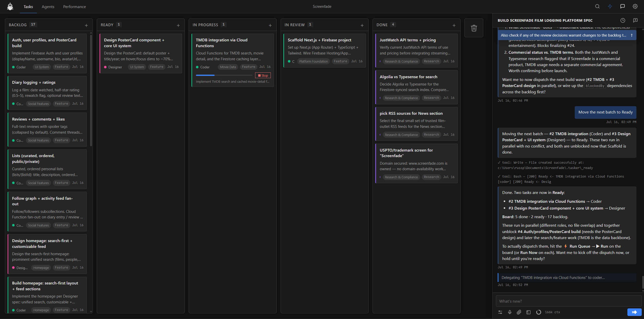Start a new chat with the plus-bubble icon
Viewport: 644px width, 319px height.
(x=635, y=20)
